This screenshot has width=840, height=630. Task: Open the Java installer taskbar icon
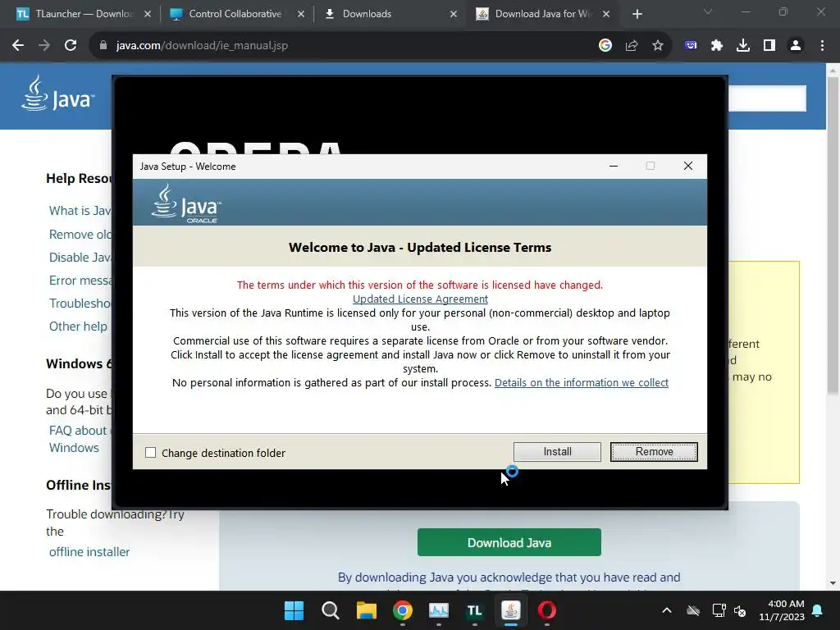[x=510, y=610]
